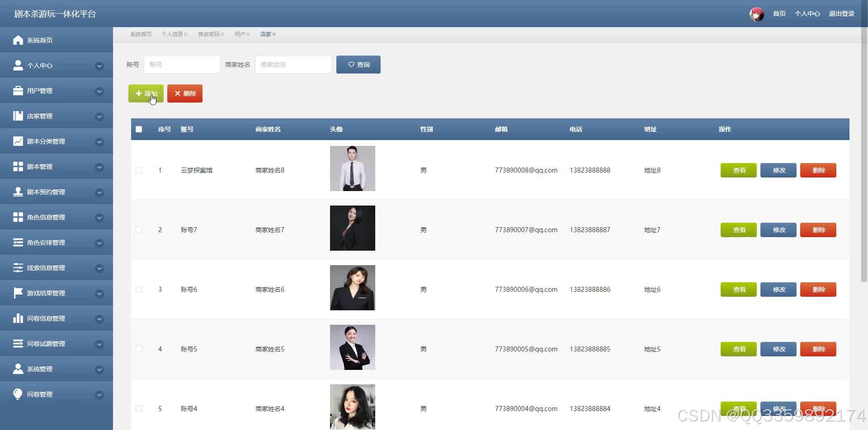The height and width of the screenshot is (430, 868).
Task: Click the 商家姓名 column header
Action: coord(268,129)
